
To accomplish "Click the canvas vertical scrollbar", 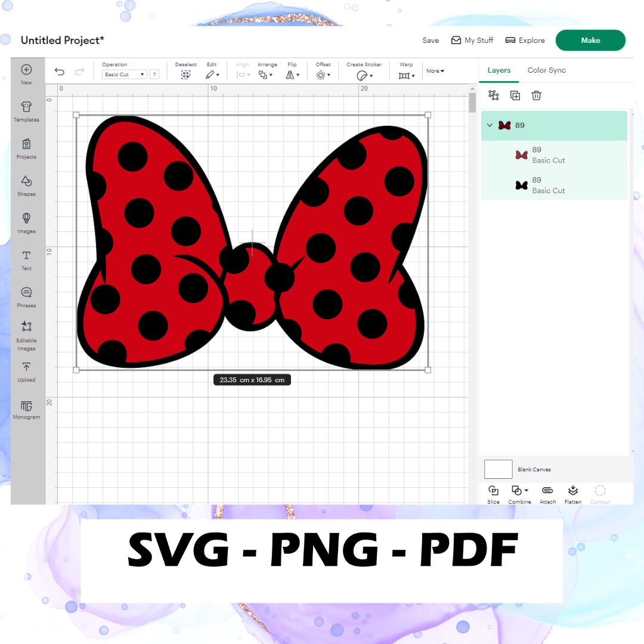I will coord(472,103).
